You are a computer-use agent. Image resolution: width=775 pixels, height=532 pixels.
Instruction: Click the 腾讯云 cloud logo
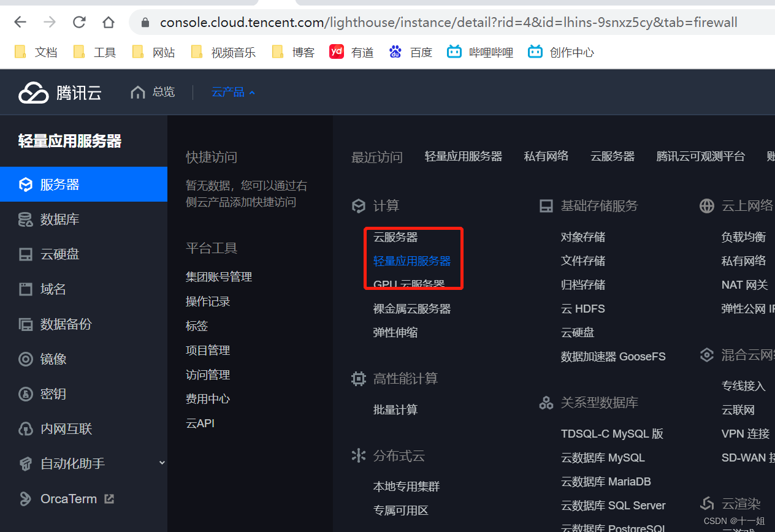60,93
